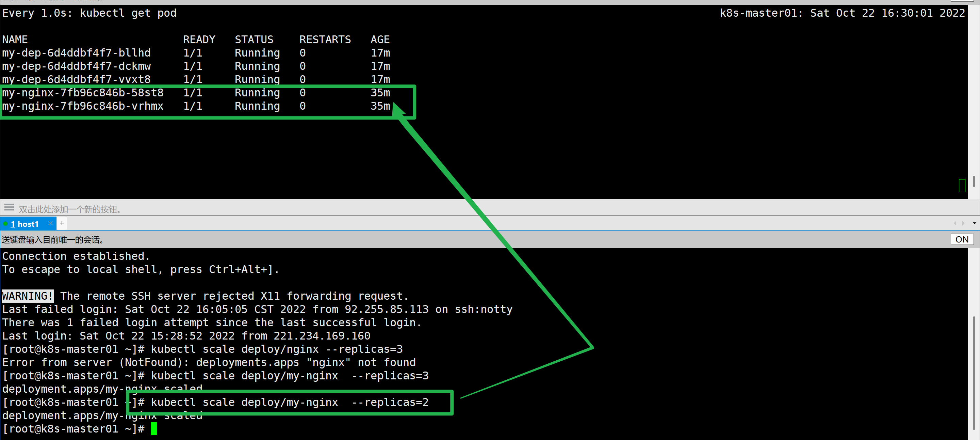Click the 35m age of pod 58st8
Viewport: 980px width, 440px height.
click(x=380, y=93)
